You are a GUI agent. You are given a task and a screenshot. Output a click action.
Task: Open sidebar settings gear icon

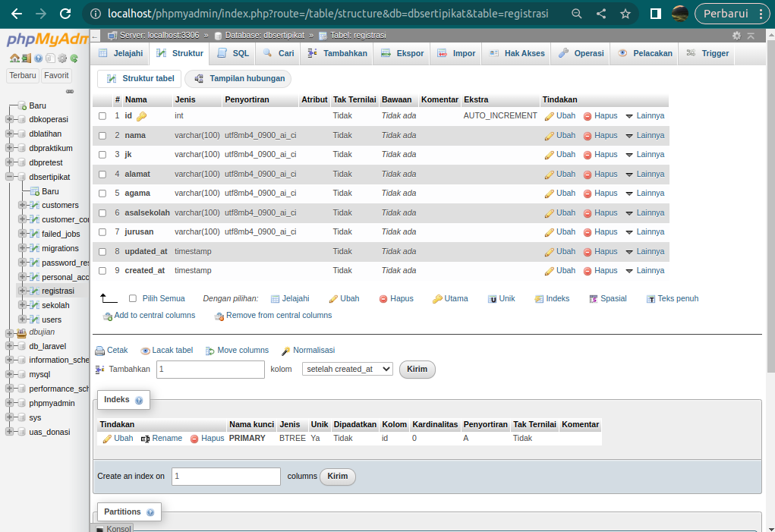coord(61,58)
